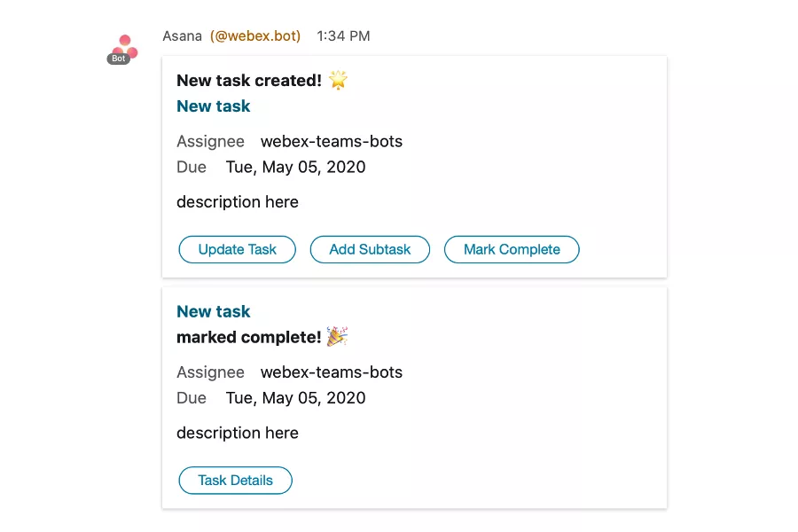The image size is (798, 532).
Task: Open Task Details in the completed card
Action: [235, 481]
